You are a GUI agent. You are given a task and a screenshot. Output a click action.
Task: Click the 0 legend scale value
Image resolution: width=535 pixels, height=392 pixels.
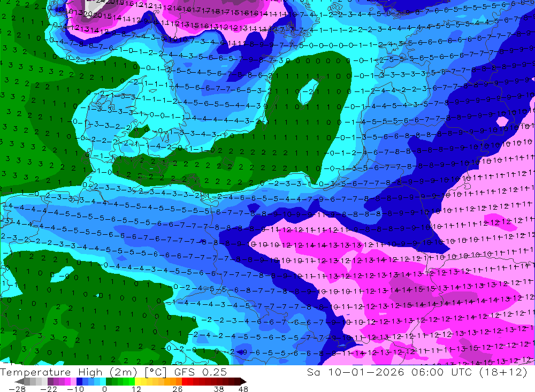pos(105,389)
